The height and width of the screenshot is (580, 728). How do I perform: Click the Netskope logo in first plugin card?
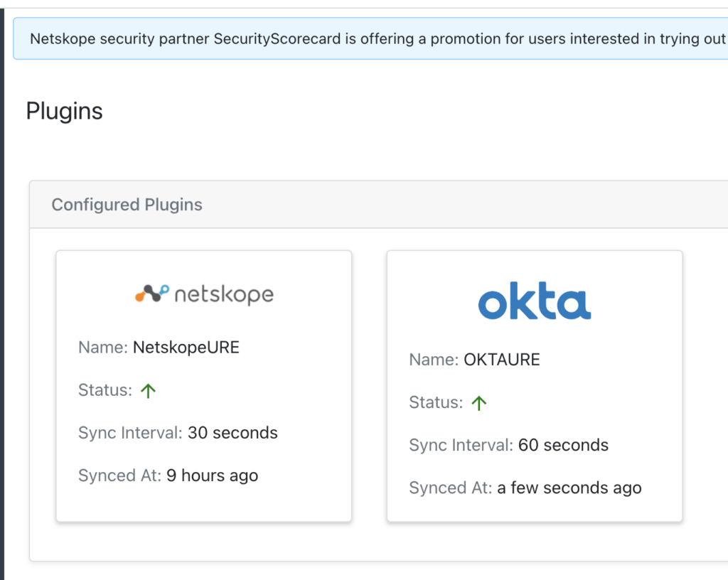(x=204, y=294)
